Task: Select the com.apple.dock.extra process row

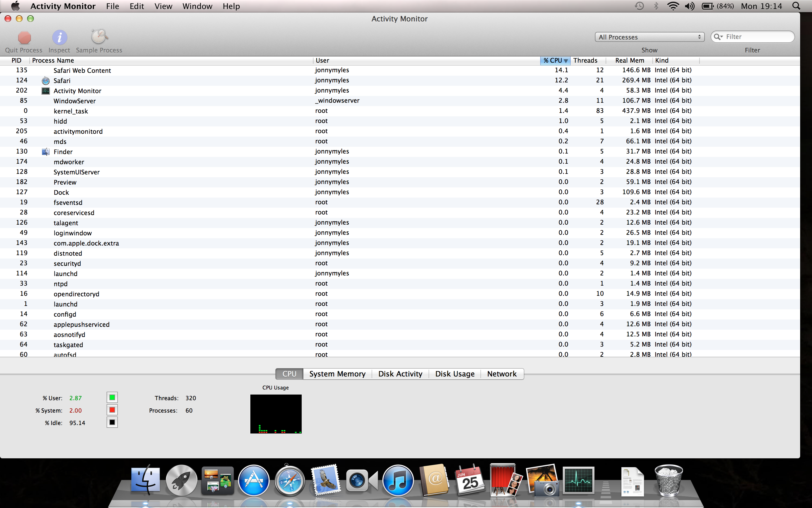Action: click(x=400, y=243)
